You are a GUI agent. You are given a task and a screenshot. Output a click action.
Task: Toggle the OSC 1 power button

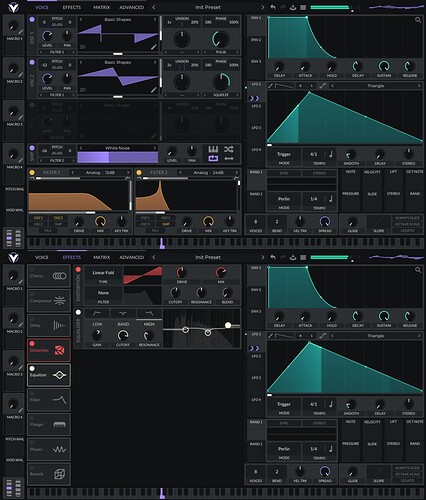(x=32, y=20)
